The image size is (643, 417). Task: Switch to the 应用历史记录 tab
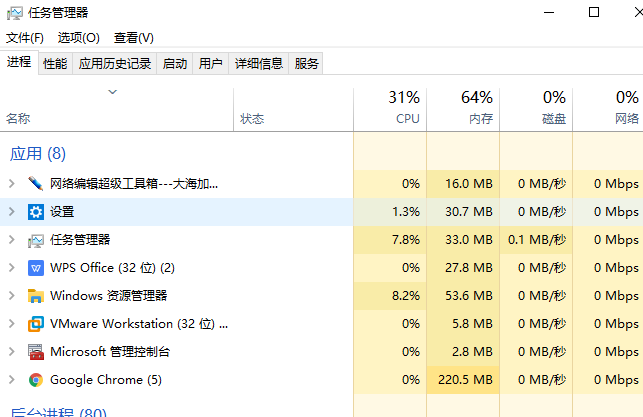115,64
